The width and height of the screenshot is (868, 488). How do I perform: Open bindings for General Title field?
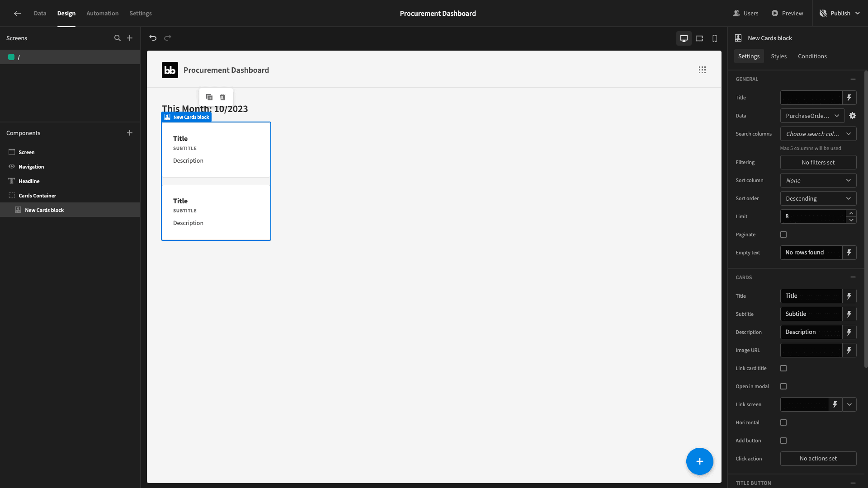pos(849,98)
